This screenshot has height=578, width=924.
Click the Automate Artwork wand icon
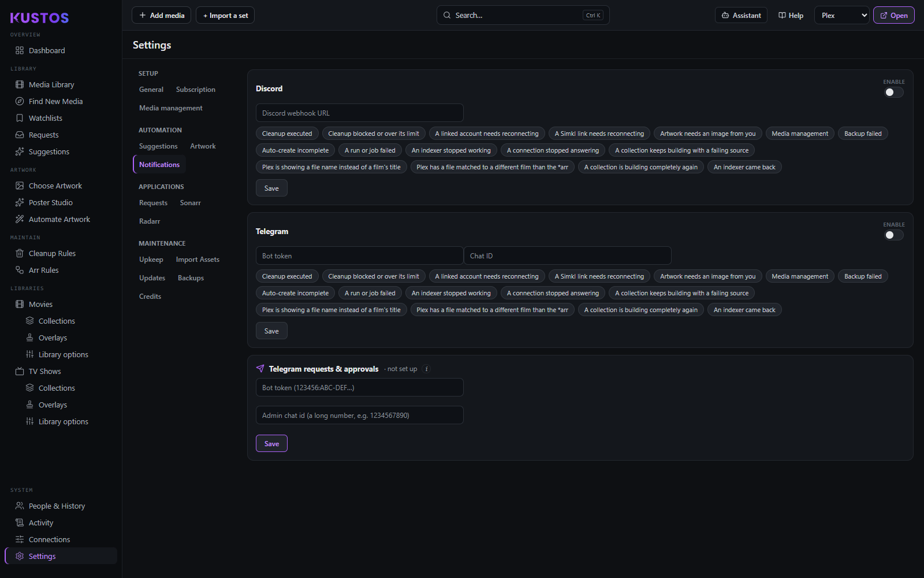pyautogui.click(x=20, y=219)
